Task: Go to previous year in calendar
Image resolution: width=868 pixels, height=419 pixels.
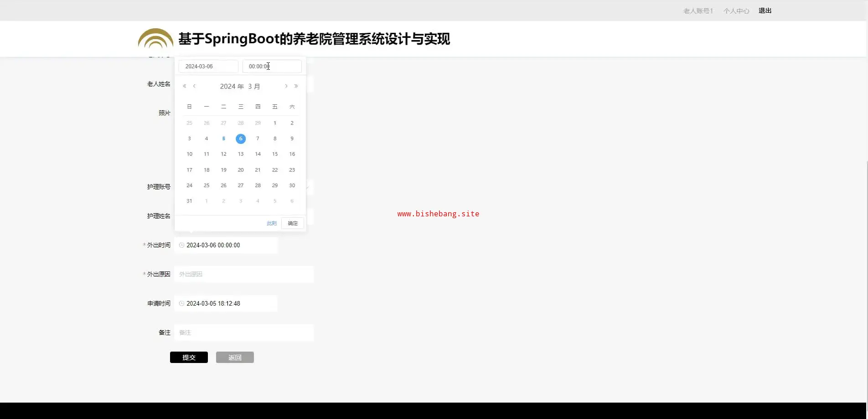Action: [185, 86]
